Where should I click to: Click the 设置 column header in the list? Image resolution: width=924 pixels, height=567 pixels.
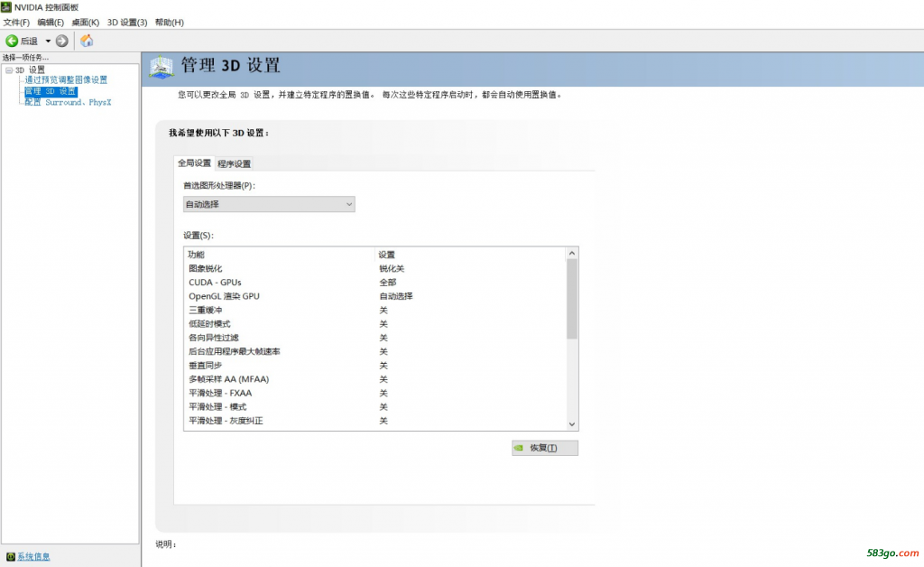tap(469, 255)
